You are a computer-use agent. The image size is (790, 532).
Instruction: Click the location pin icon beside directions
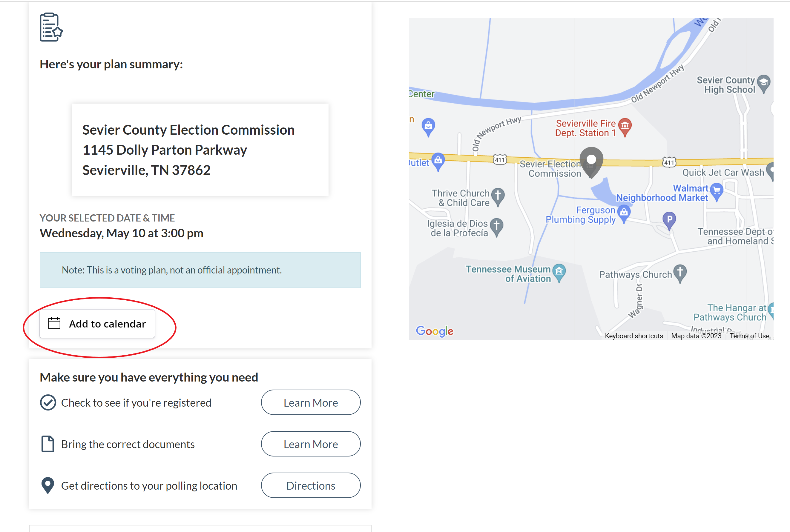coord(48,485)
